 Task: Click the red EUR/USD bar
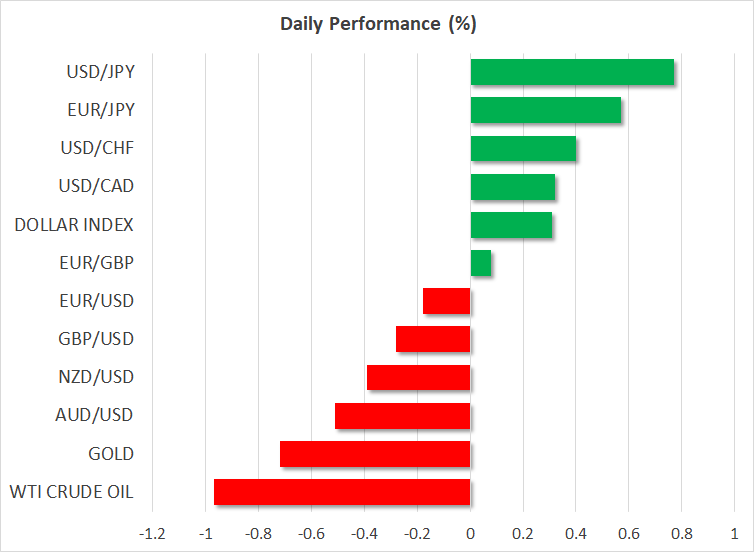click(447, 301)
